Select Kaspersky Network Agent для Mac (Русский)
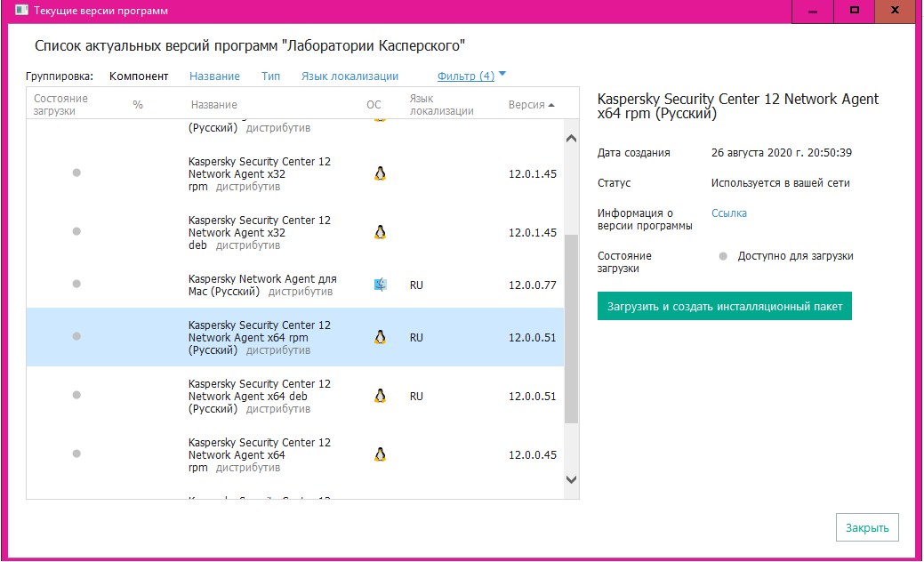The image size is (924, 562). click(262, 285)
